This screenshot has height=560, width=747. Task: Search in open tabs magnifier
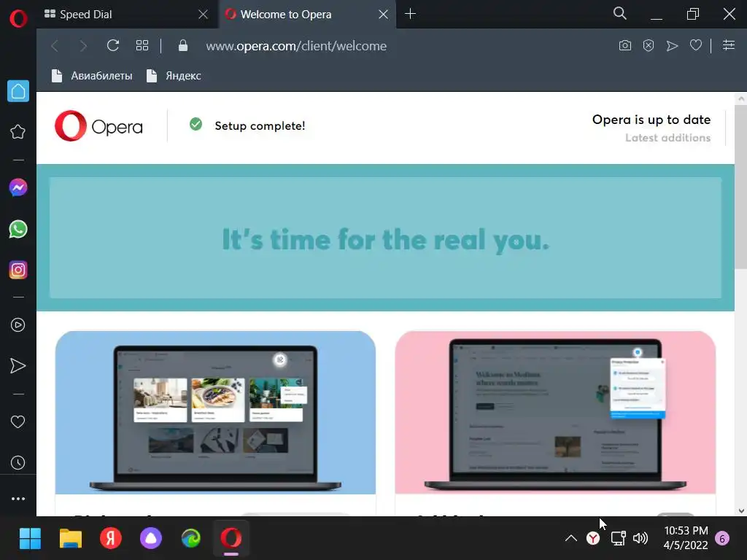620,13
